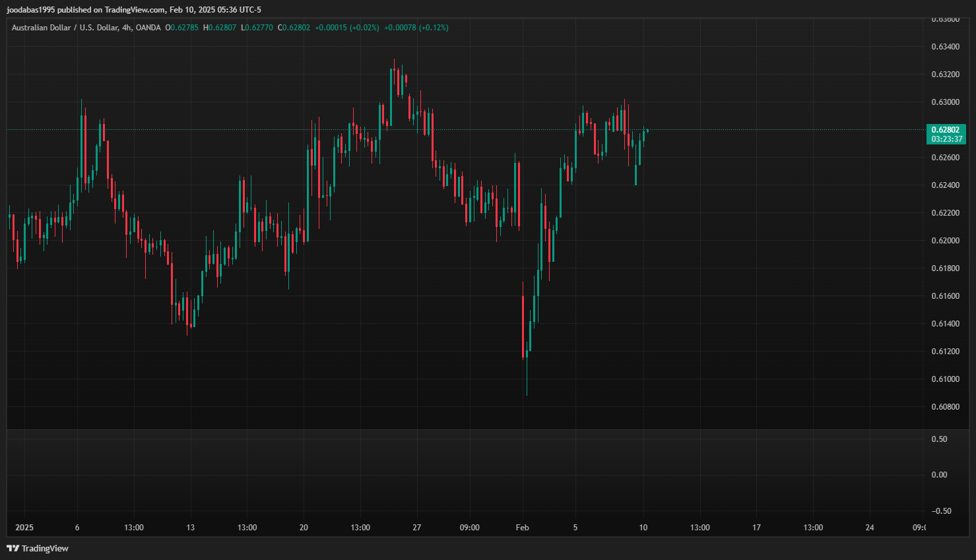Click the 0.62000 price axis label

pos(945,241)
